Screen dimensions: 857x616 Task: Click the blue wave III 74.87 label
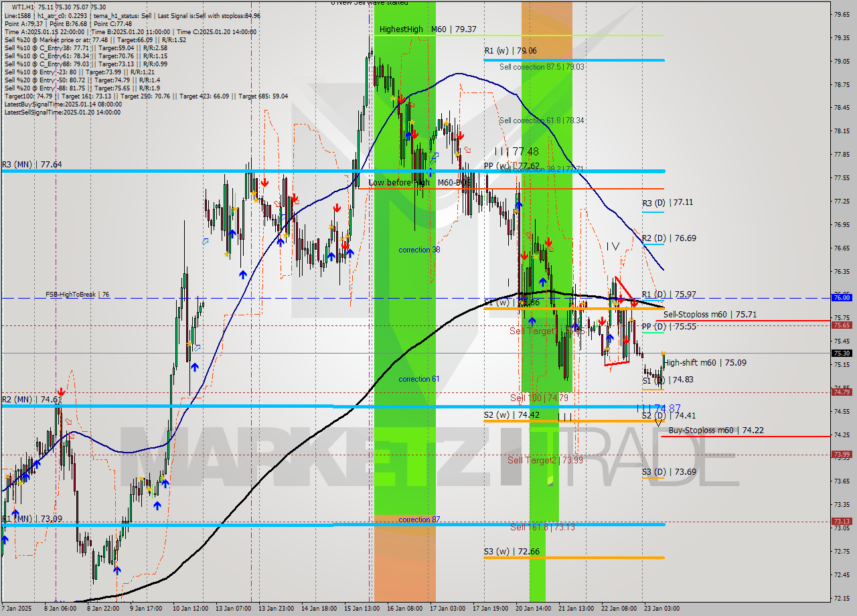pyautogui.click(x=659, y=408)
